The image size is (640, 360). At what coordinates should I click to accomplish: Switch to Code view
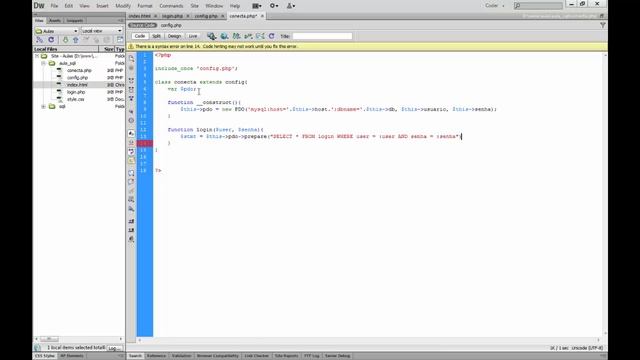(140, 36)
